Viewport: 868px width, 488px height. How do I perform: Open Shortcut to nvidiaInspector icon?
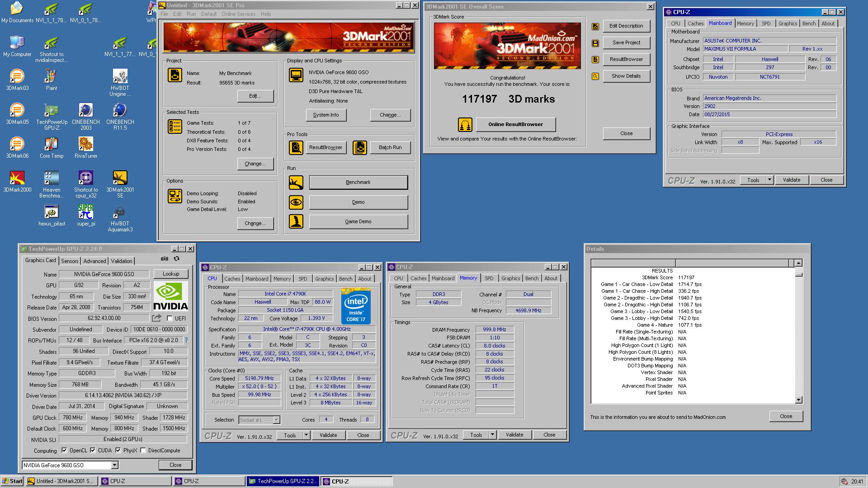coord(52,49)
